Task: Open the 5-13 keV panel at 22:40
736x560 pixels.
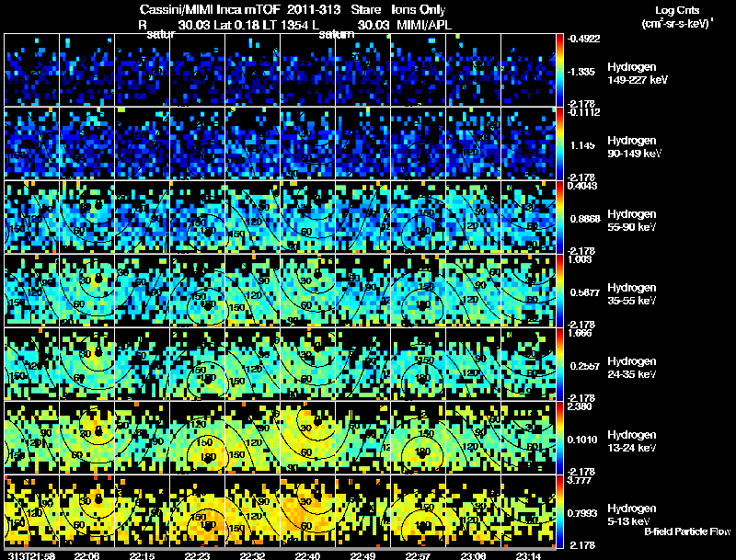Action: [307, 511]
